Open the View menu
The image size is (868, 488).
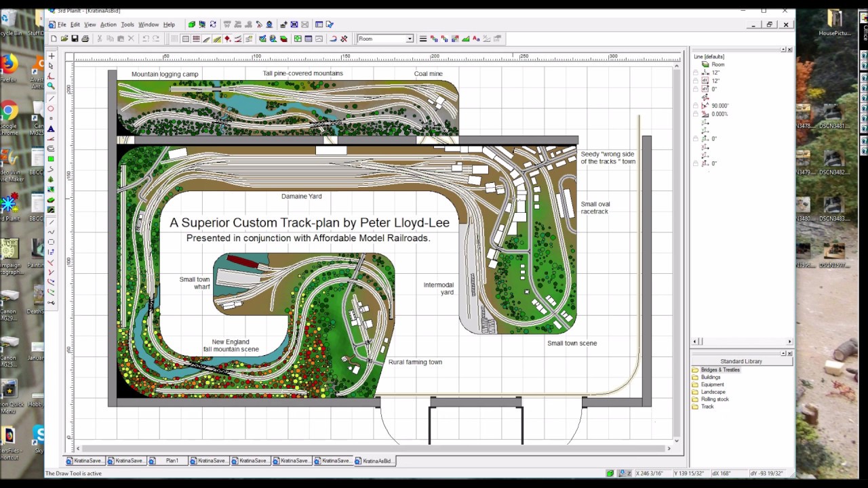[x=90, y=24]
